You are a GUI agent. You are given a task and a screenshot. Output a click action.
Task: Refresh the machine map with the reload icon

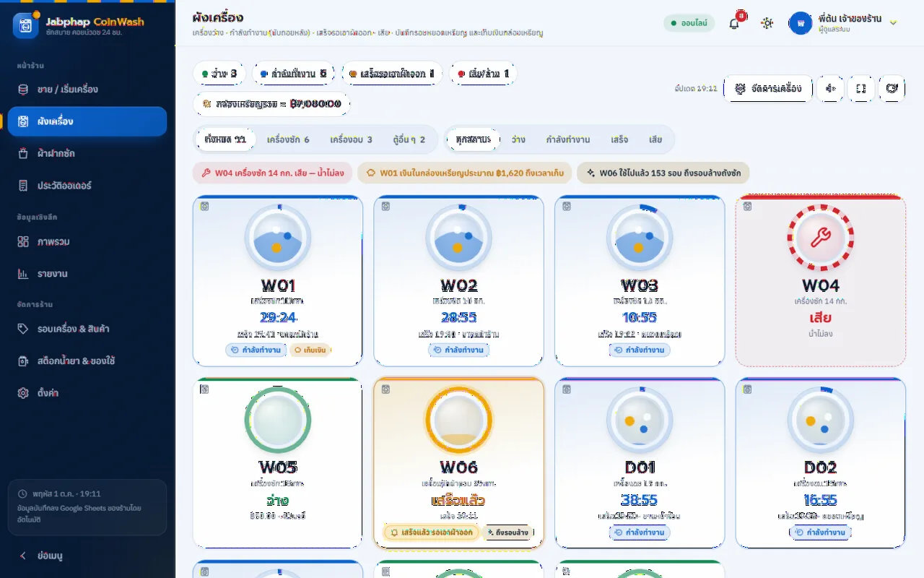tap(892, 88)
